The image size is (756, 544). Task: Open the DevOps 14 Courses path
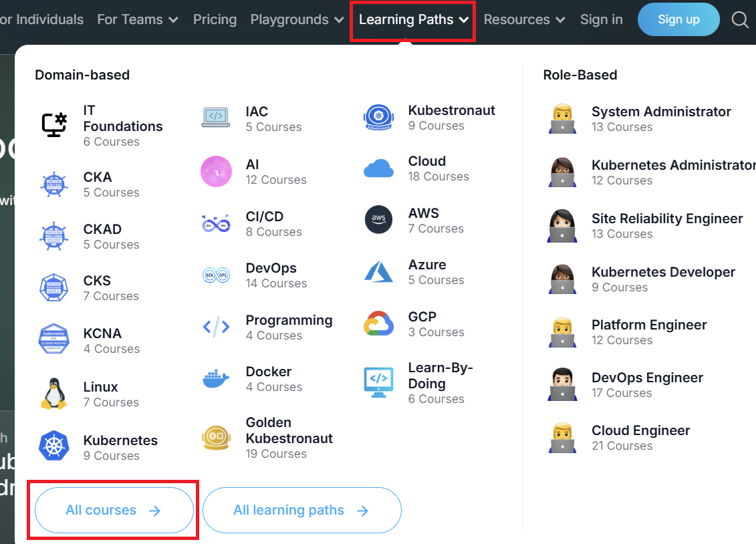pyautogui.click(x=254, y=275)
